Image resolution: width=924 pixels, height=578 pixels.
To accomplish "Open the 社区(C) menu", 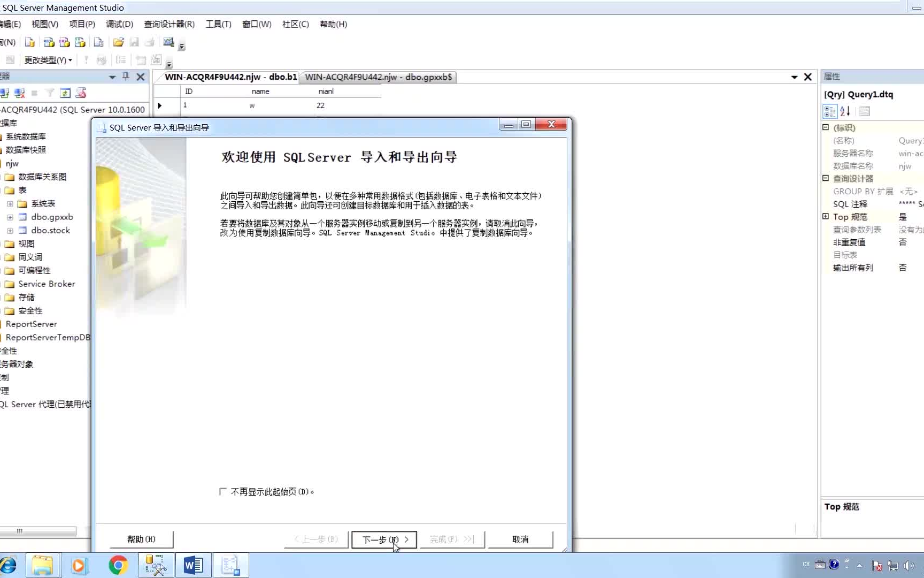I will click(x=295, y=24).
